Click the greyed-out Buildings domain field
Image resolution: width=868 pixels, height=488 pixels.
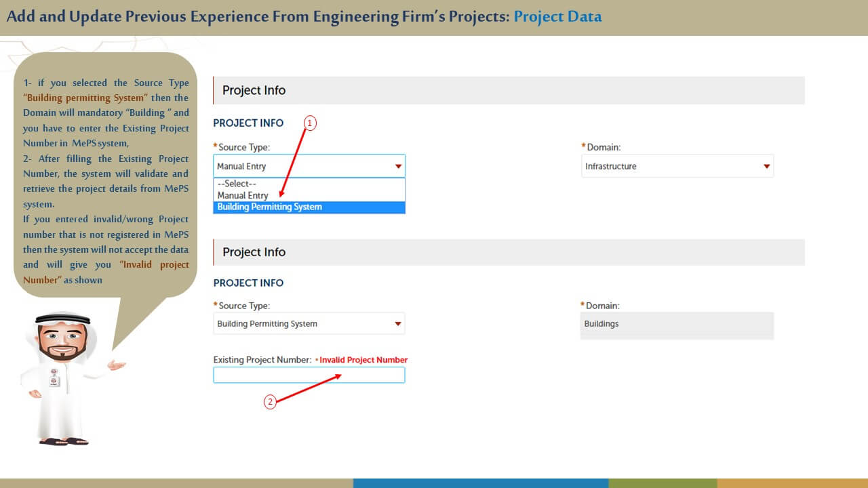677,325
